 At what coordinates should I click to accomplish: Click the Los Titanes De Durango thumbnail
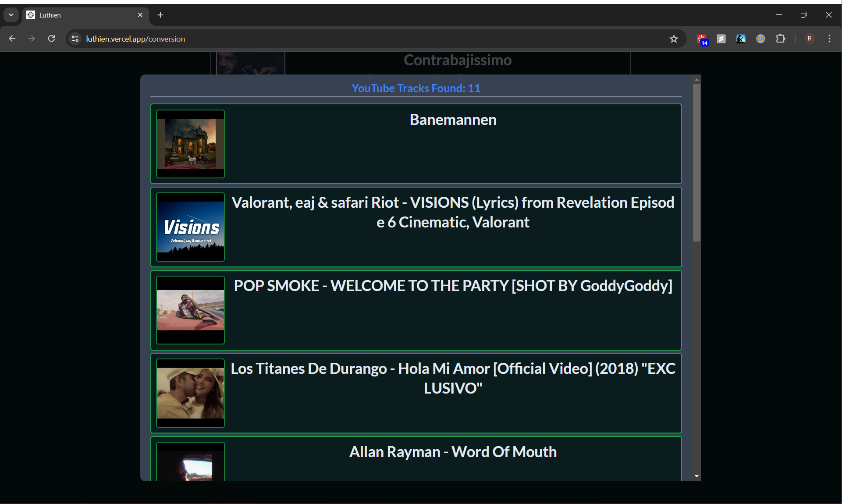(x=190, y=393)
